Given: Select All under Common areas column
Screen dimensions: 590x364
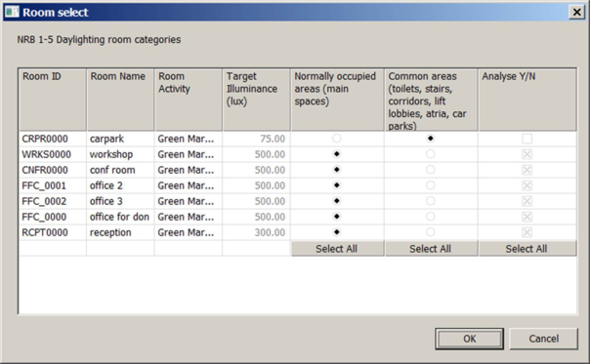Looking at the screenshot, I should (x=431, y=249).
